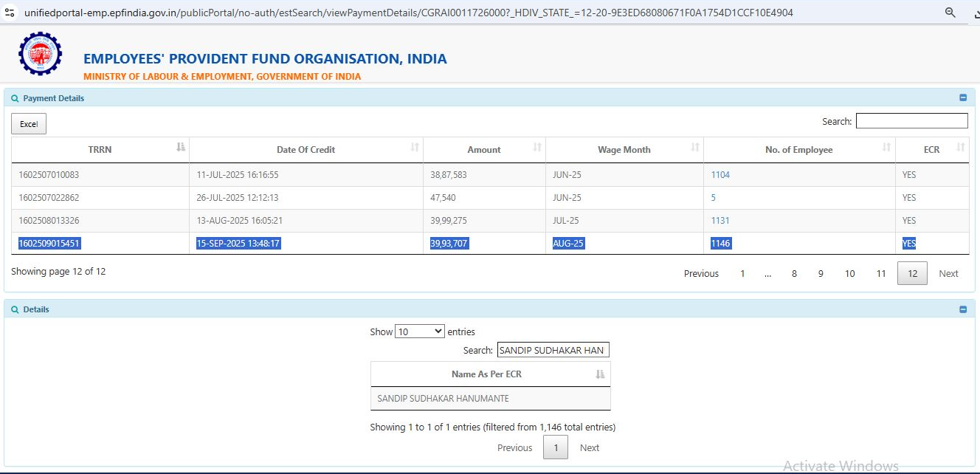Sort by ECR column header
The image size is (980, 474).
931,149
